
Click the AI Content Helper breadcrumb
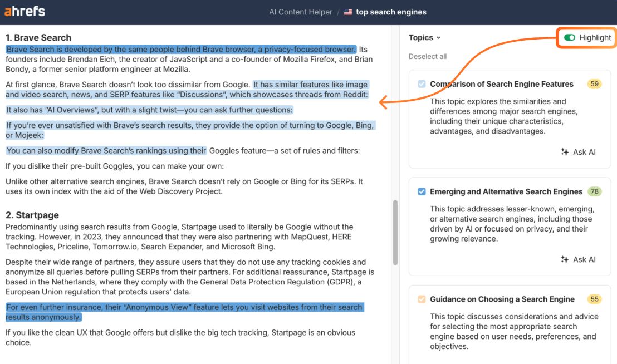(x=300, y=11)
